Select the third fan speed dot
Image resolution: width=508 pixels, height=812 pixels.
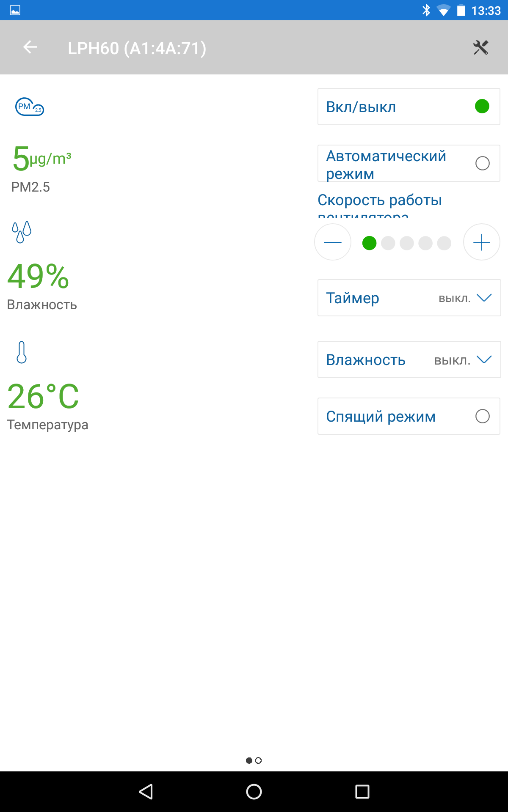pos(407,243)
